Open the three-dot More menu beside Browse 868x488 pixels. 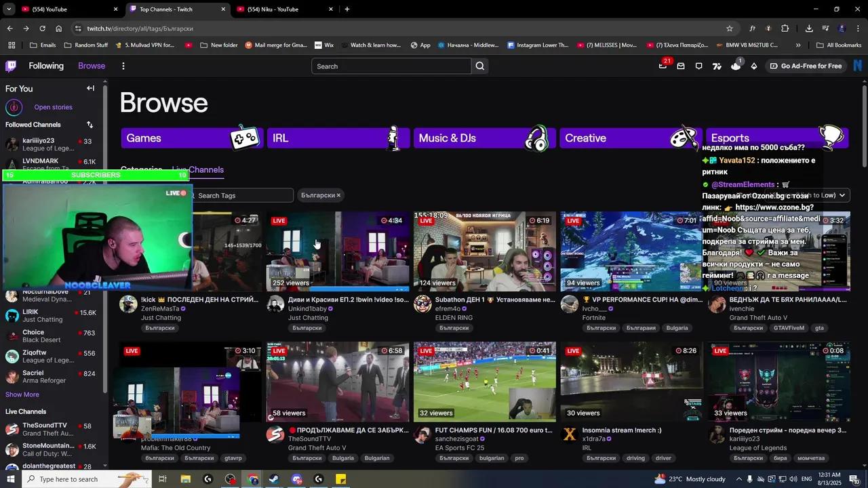tap(123, 66)
